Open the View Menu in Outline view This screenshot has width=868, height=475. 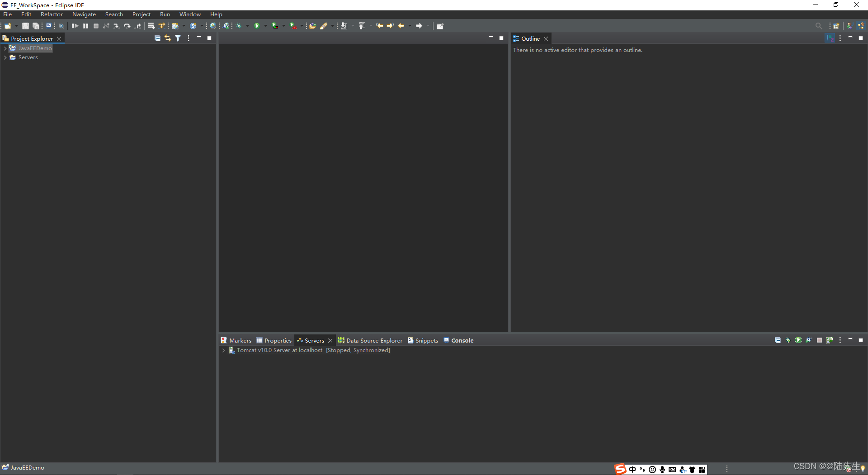pos(840,38)
